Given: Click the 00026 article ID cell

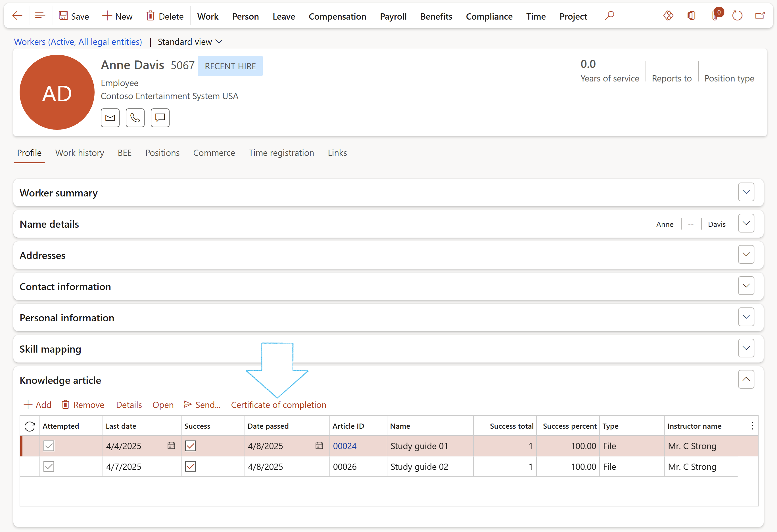Looking at the screenshot, I should pos(358,466).
